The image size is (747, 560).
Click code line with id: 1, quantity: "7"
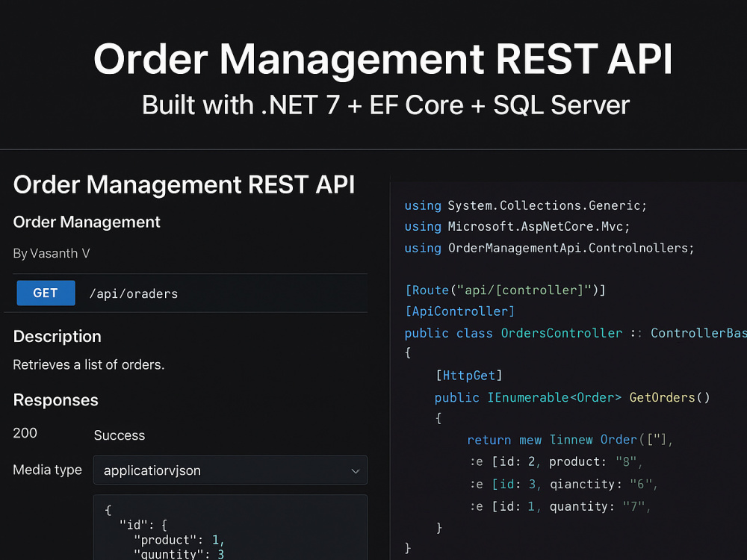[x=560, y=506]
